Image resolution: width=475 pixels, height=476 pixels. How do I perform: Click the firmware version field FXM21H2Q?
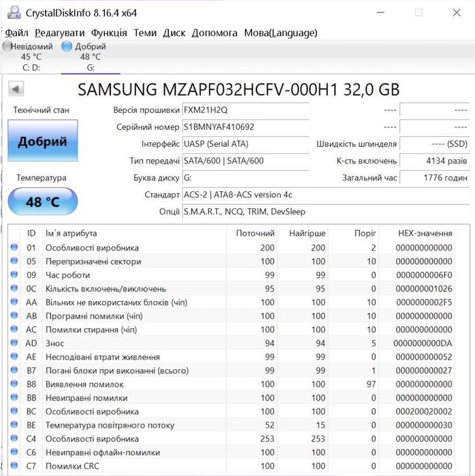pos(246,110)
